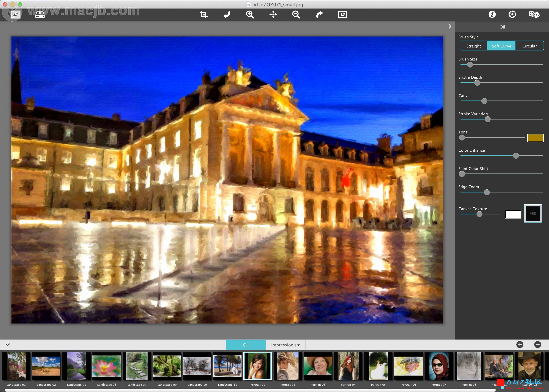
Task: Click the VLInZOZ071_small.jpg window title
Action: click(278, 5)
